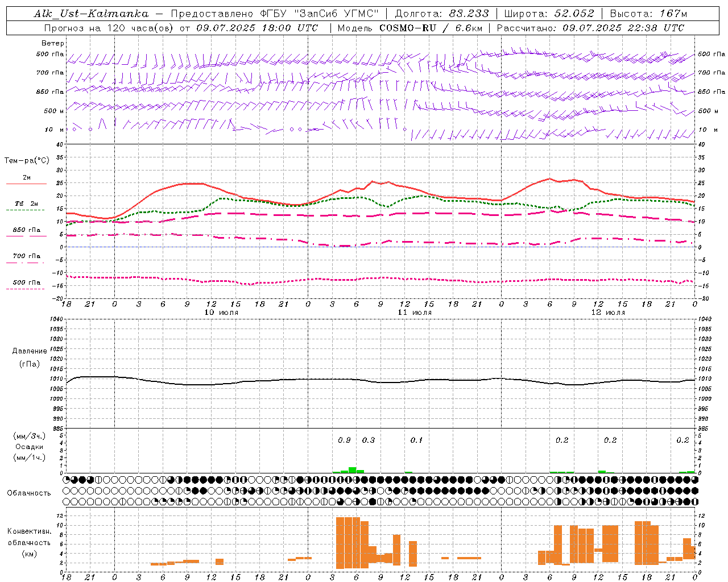
Task: Click the Рассчитано 09.07.2025 22:38 UTC text
Action: (x=590, y=28)
